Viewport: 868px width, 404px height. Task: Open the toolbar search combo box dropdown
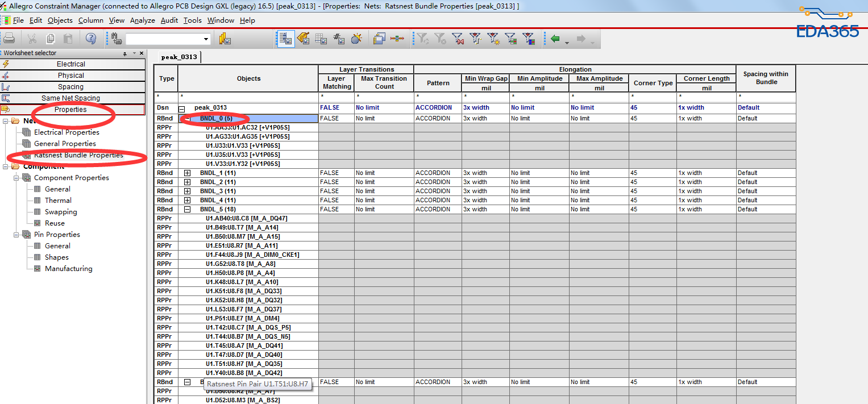pyautogui.click(x=206, y=39)
